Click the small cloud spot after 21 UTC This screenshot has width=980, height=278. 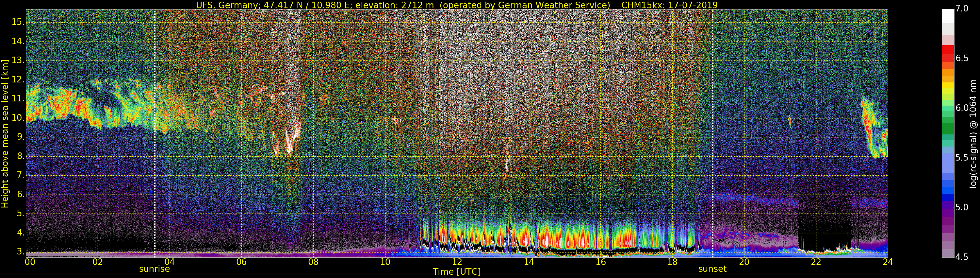pyautogui.click(x=790, y=121)
